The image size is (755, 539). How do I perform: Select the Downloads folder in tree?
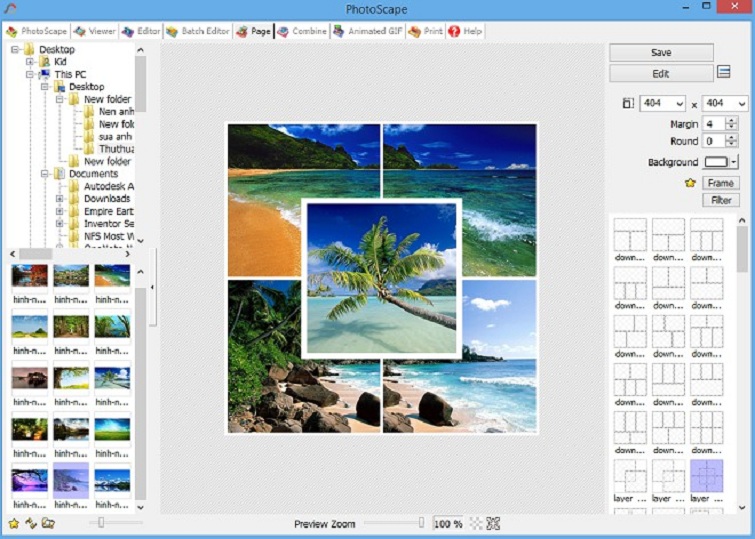[x=106, y=198]
